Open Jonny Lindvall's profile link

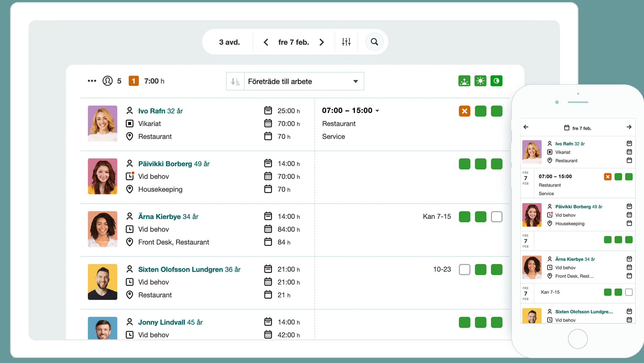[170, 322]
